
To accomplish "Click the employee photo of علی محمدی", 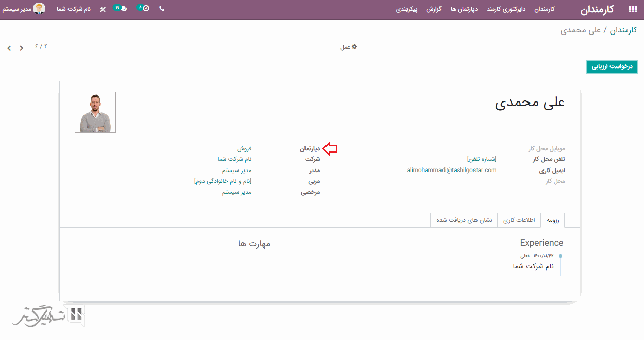I will (x=95, y=113).
